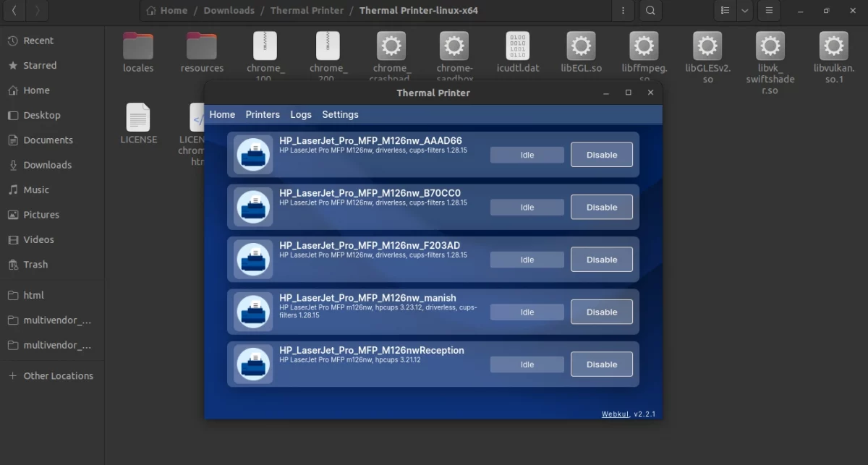Select the libvulkan.so.1 file icon
Screen dimensions: 868x465
[834, 46]
